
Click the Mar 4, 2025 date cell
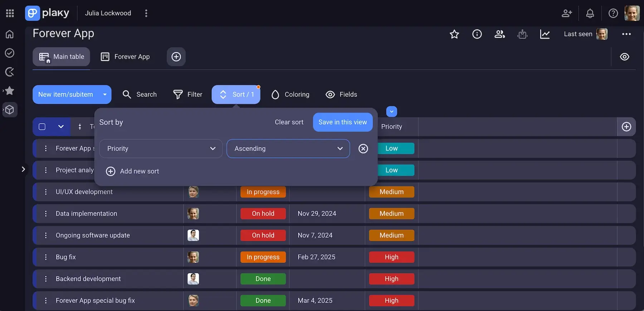315,301
